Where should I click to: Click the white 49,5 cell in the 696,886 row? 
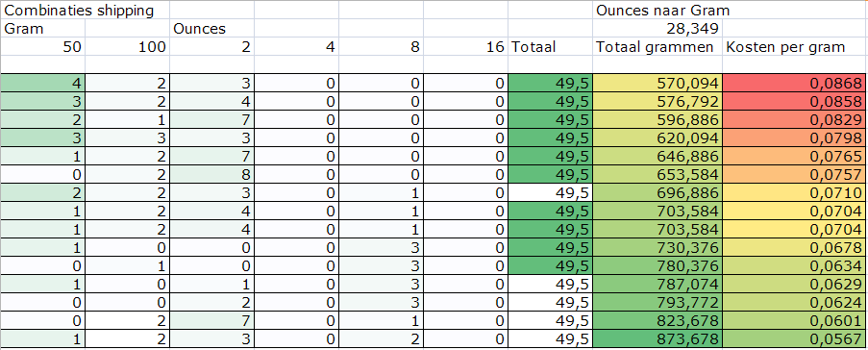tap(550, 192)
